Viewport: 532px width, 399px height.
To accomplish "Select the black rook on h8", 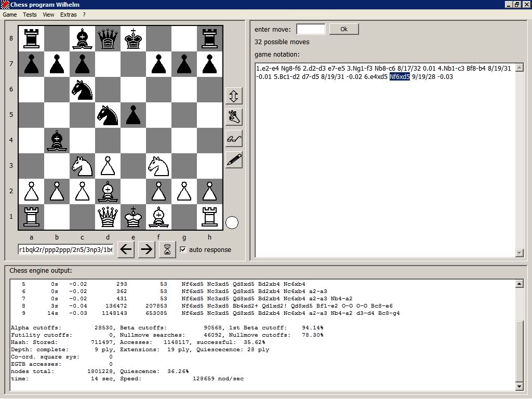I will [210, 38].
